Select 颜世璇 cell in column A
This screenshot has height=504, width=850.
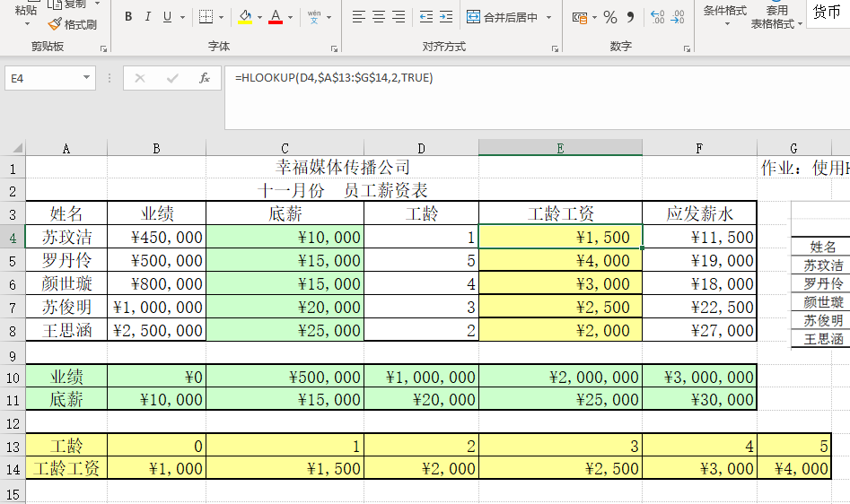pos(66,283)
